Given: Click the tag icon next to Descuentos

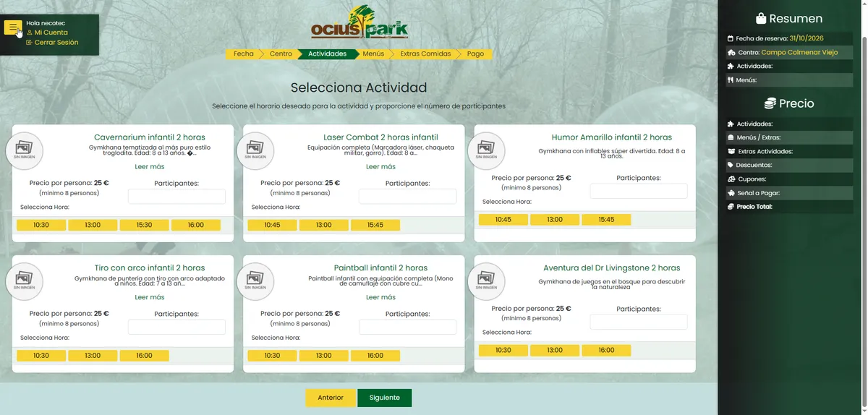Looking at the screenshot, I should (x=731, y=166).
